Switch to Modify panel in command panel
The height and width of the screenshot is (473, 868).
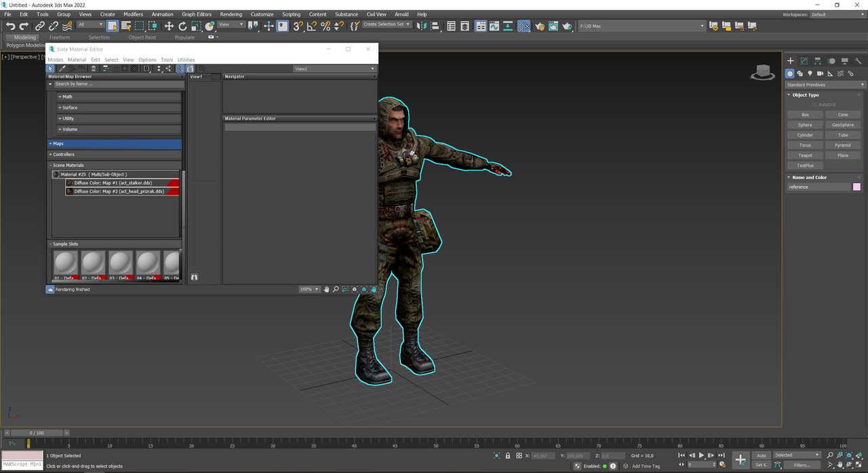(804, 61)
